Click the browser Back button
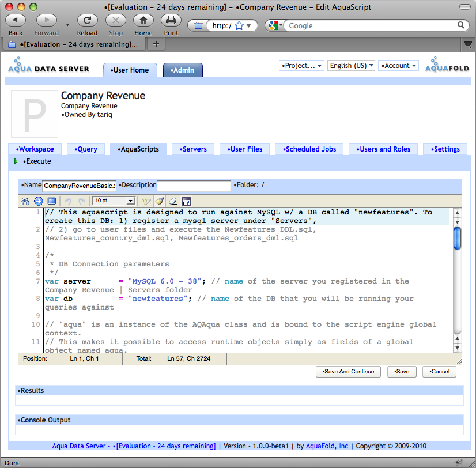 (x=15, y=21)
